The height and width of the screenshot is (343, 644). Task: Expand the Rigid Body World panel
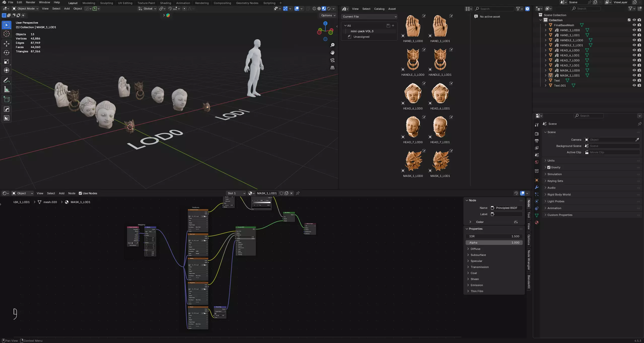point(559,195)
